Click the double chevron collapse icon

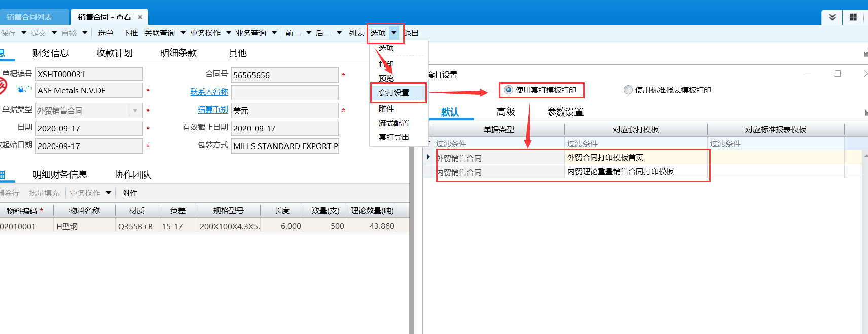point(832,17)
